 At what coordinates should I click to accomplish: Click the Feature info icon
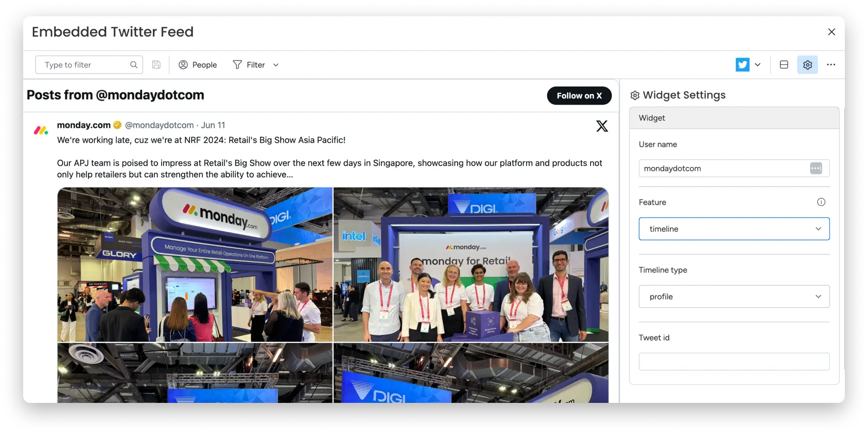pos(821,202)
